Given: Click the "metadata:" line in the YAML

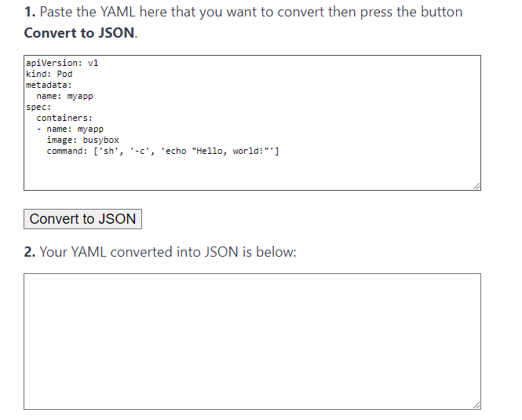Looking at the screenshot, I should click(49, 85).
